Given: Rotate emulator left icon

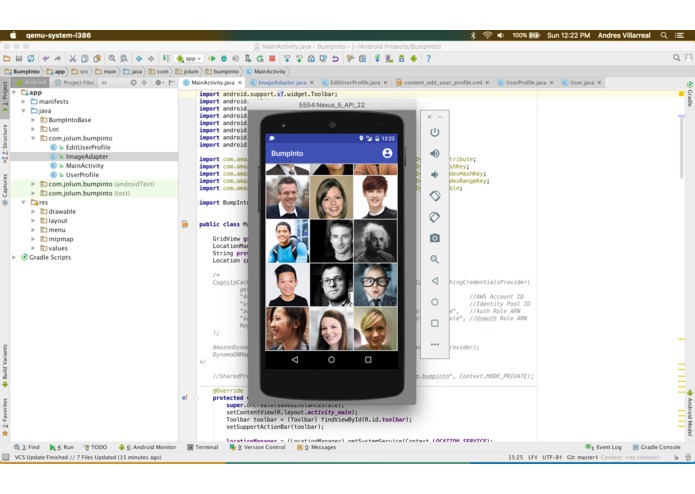Looking at the screenshot, I should point(434,196).
